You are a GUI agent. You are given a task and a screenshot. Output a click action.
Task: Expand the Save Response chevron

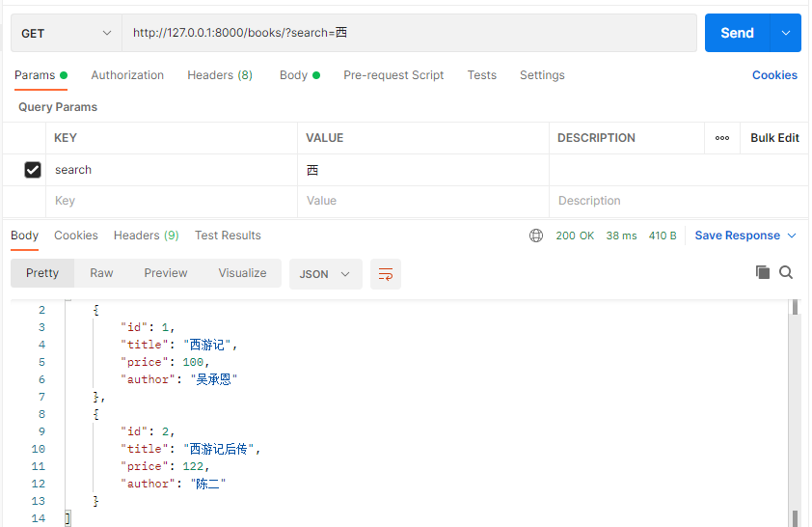coord(792,236)
